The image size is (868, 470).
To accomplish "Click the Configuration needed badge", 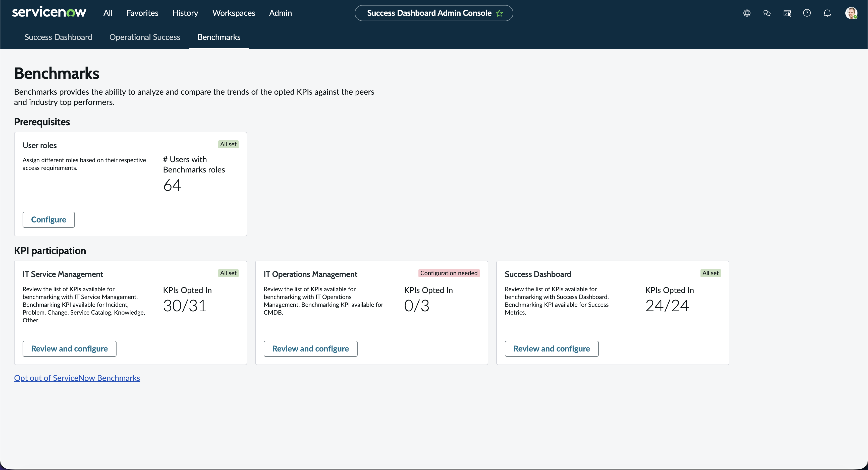I will tap(449, 273).
